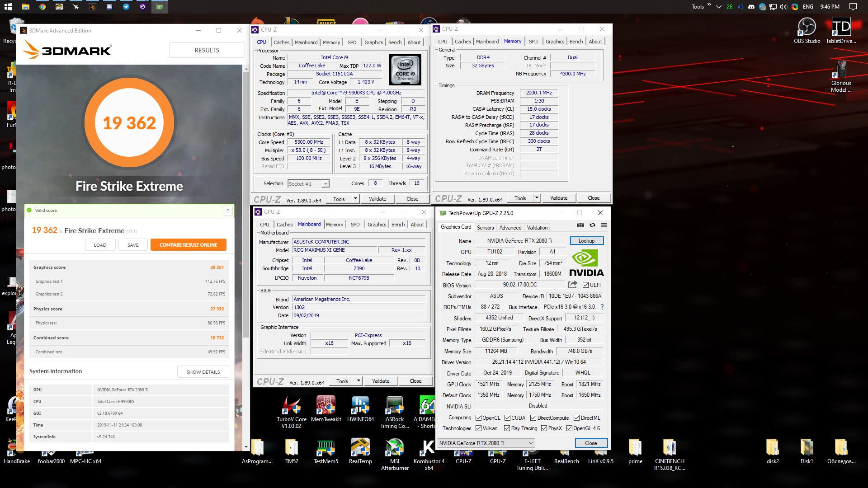Launch the TestMem5 desktop icon

click(326, 451)
